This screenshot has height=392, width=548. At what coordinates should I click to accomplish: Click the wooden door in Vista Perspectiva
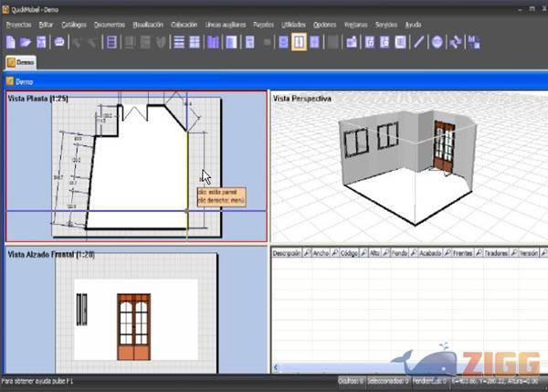444,146
